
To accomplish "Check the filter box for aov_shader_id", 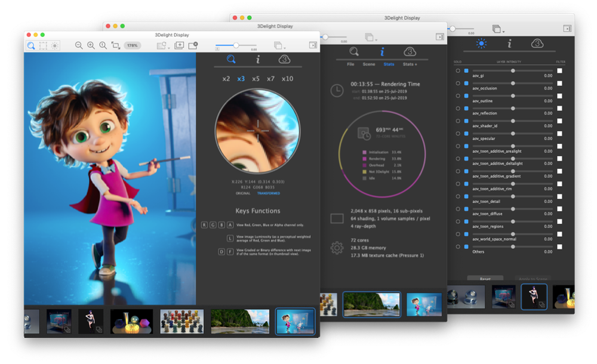I will tap(560, 121).
